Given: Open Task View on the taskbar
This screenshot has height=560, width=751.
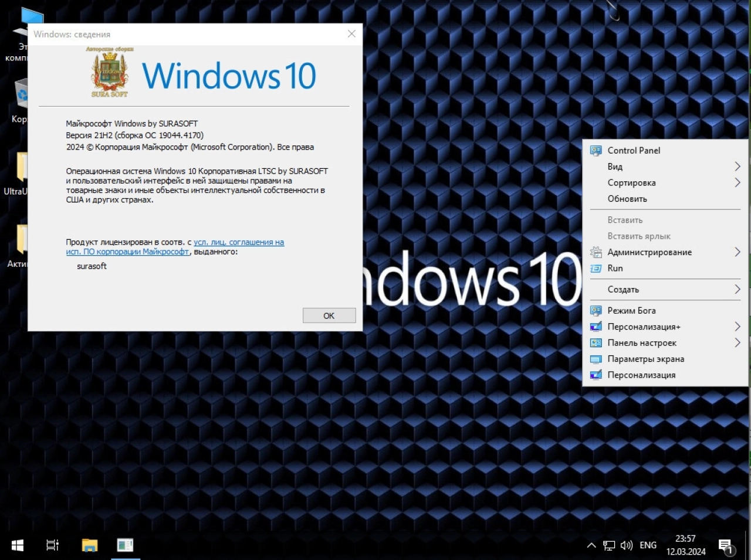Looking at the screenshot, I should (52, 545).
